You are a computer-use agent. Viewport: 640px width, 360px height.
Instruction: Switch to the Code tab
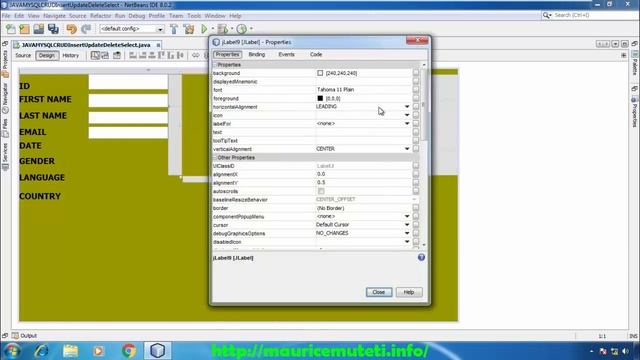[x=316, y=54]
